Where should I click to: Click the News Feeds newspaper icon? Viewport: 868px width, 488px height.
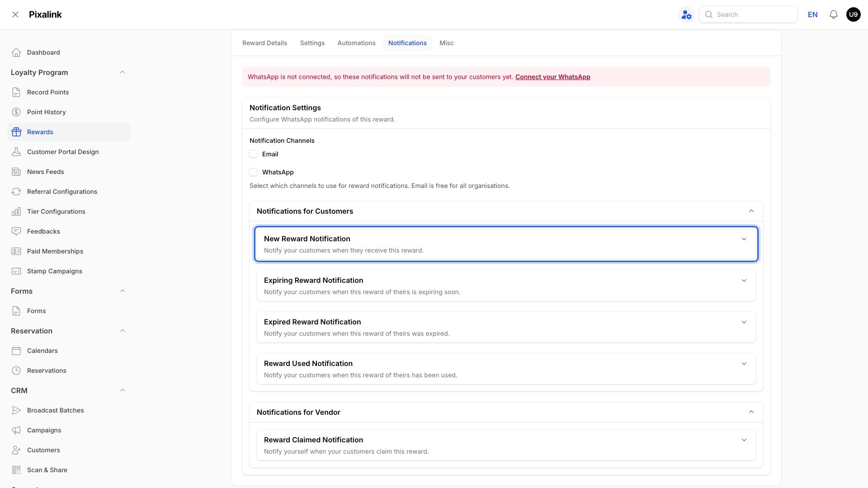coord(16,172)
